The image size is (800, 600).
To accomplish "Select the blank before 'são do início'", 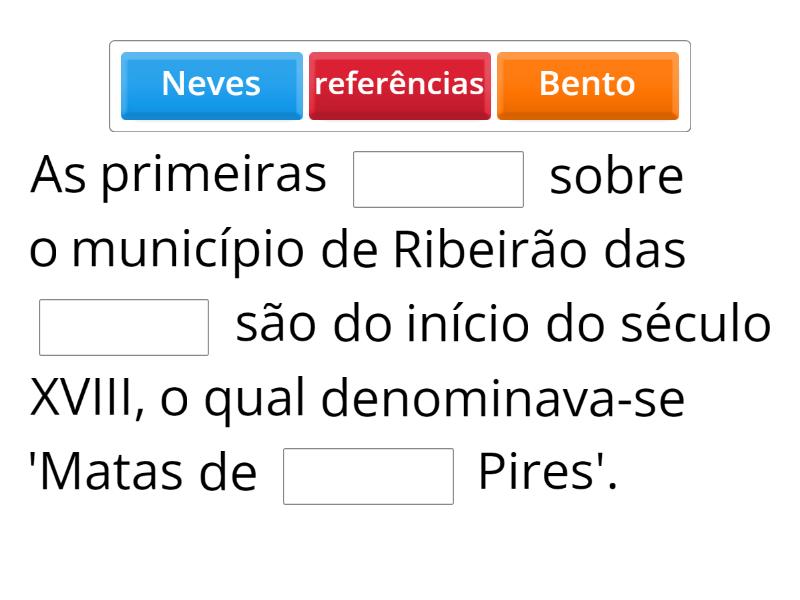I will 124,327.
